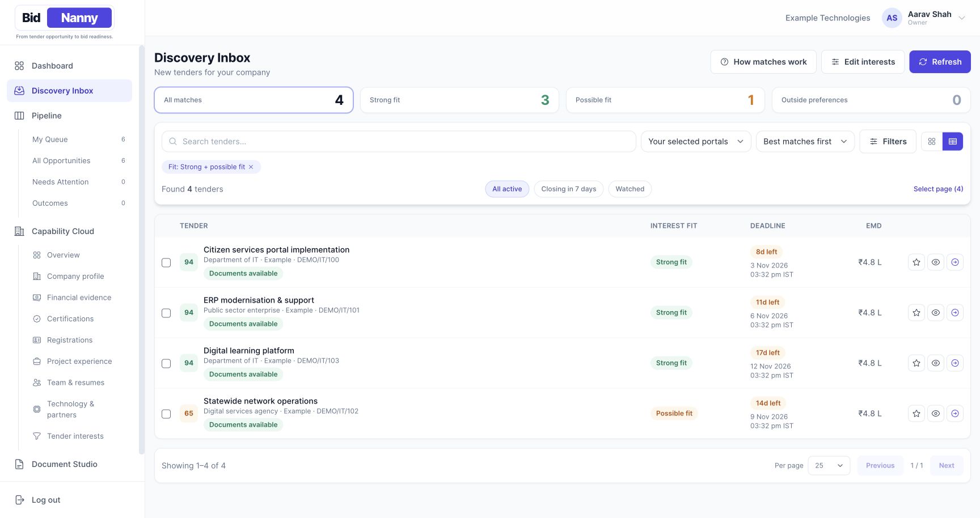The image size is (980, 518).
Task: Open the Your selected portals dropdown
Action: click(x=696, y=141)
